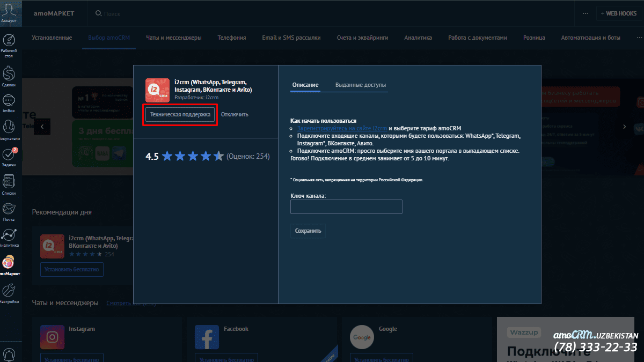Expand the hidden category tabs
The image size is (644, 362).
tap(639, 38)
